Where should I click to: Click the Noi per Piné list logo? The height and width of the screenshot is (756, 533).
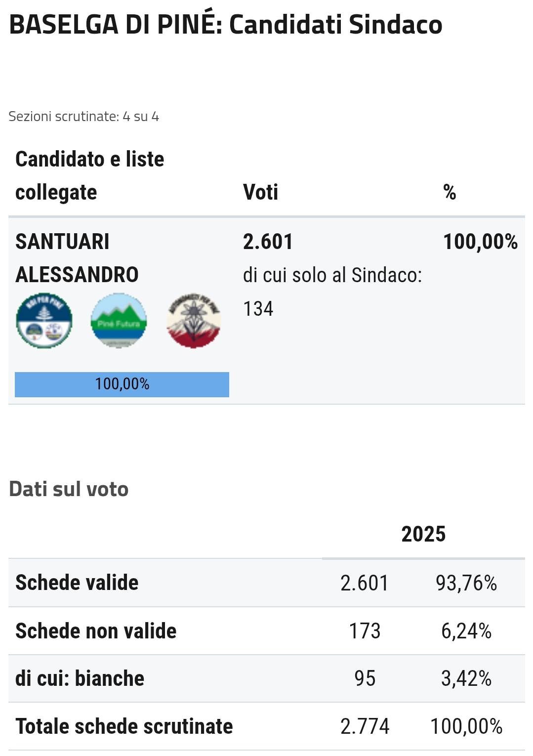44,320
